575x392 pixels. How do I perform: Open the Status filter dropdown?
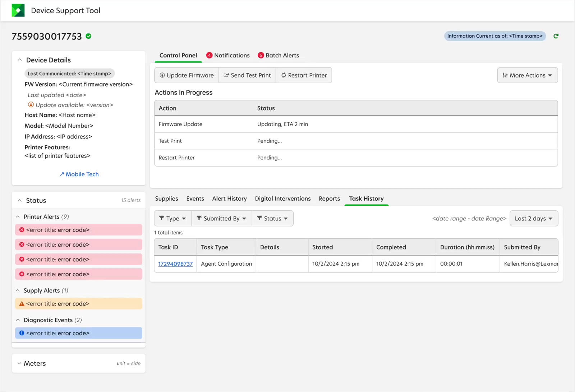coord(273,218)
